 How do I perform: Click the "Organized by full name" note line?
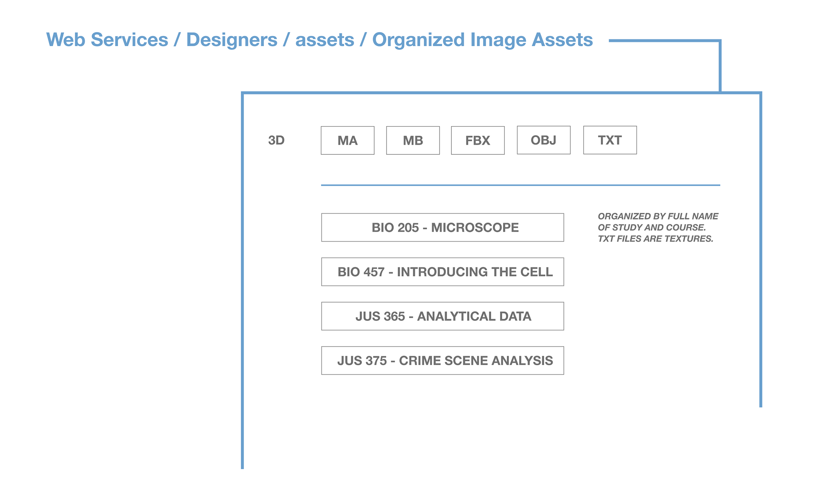coord(658,216)
